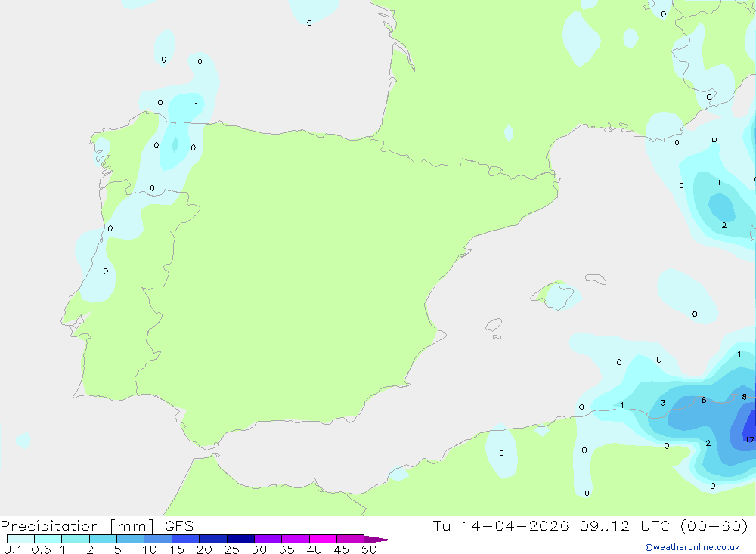
Task: Click the 0.1–0.5 mm legend color swatch
Action: point(20,539)
